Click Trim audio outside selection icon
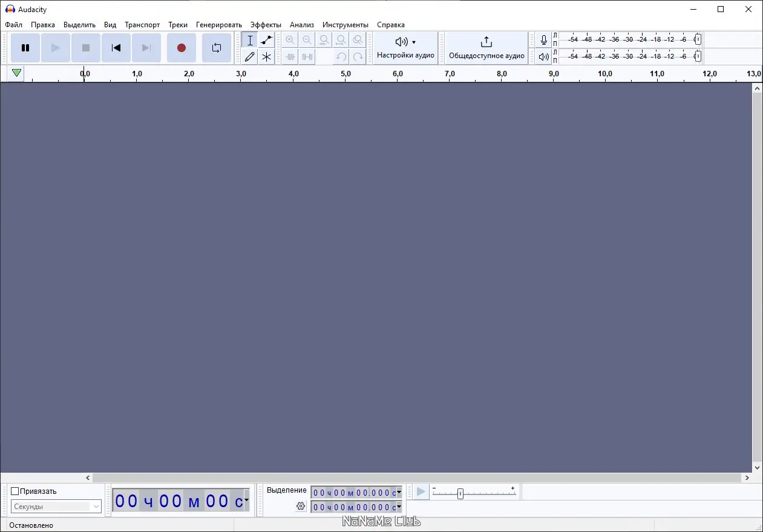This screenshot has height=532, width=763. pos(290,57)
